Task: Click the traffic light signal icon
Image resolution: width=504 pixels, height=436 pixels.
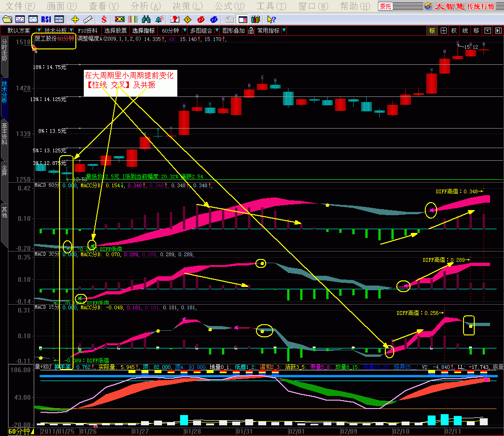Action: 120,19
